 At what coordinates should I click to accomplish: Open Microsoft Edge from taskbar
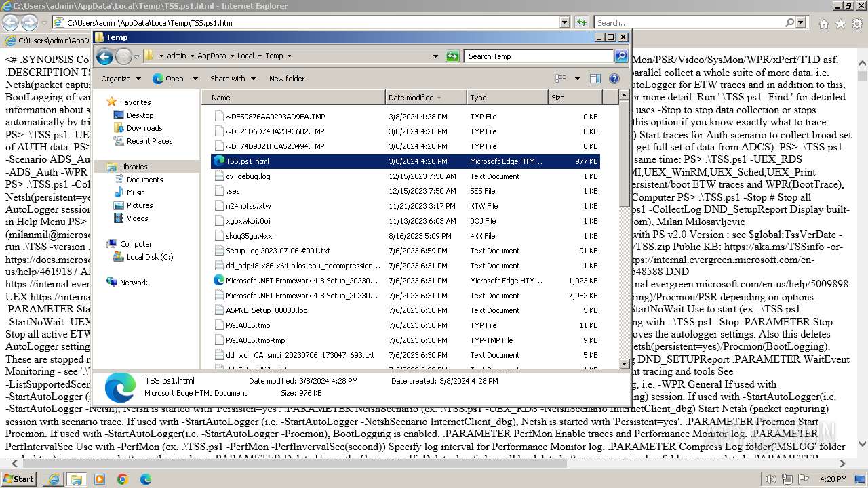coord(145,479)
